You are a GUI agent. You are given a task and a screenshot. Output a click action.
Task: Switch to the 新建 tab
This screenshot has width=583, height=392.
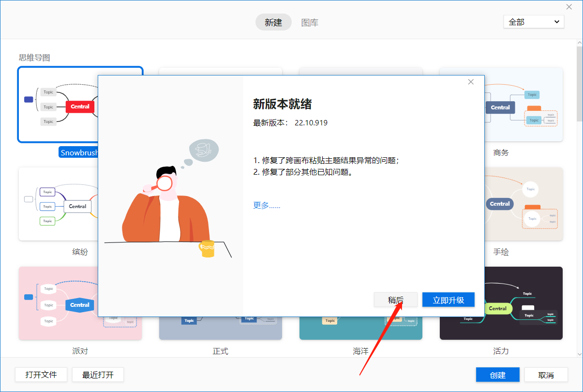click(x=273, y=22)
